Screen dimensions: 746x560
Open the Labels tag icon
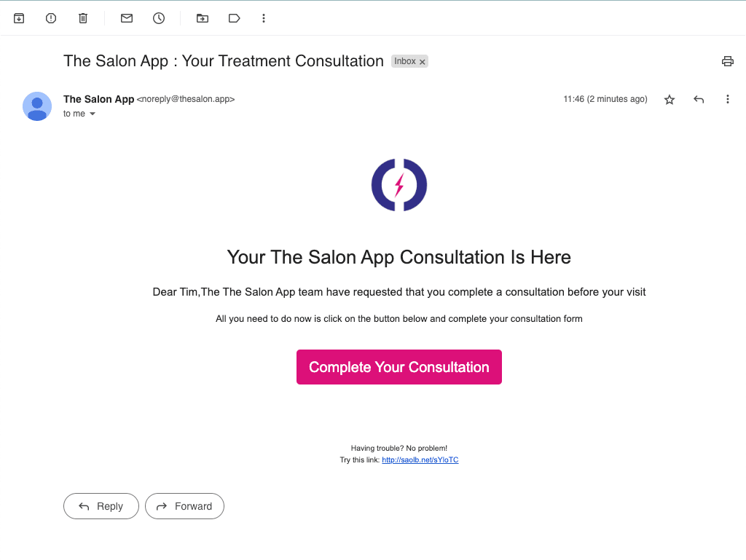[x=235, y=18]
